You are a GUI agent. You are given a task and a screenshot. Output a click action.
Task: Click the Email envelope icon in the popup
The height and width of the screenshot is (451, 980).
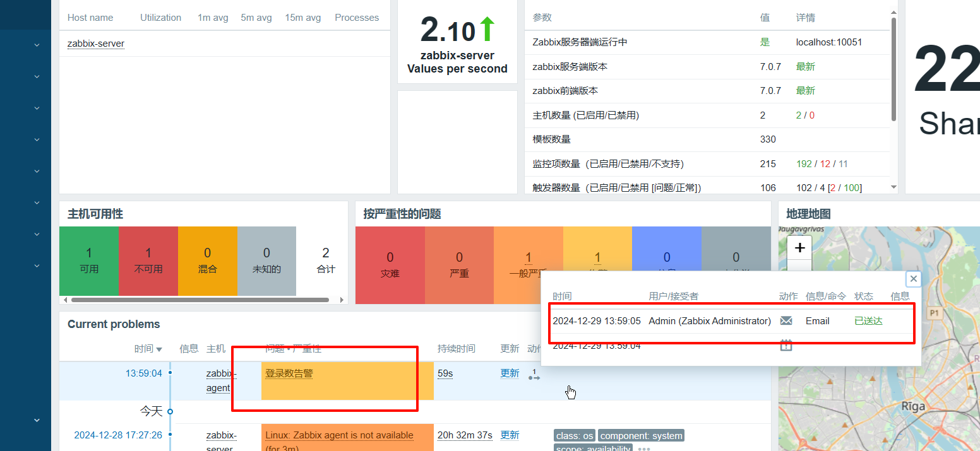[x=786, y=321]
